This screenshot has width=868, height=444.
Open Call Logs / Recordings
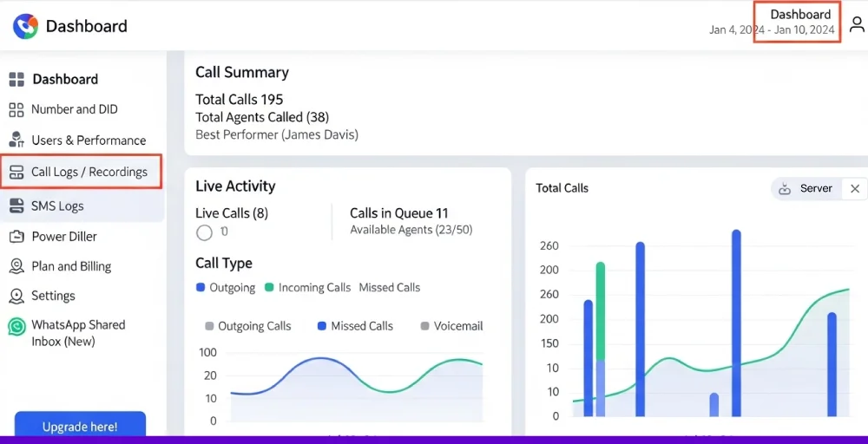tap(82, 172)
